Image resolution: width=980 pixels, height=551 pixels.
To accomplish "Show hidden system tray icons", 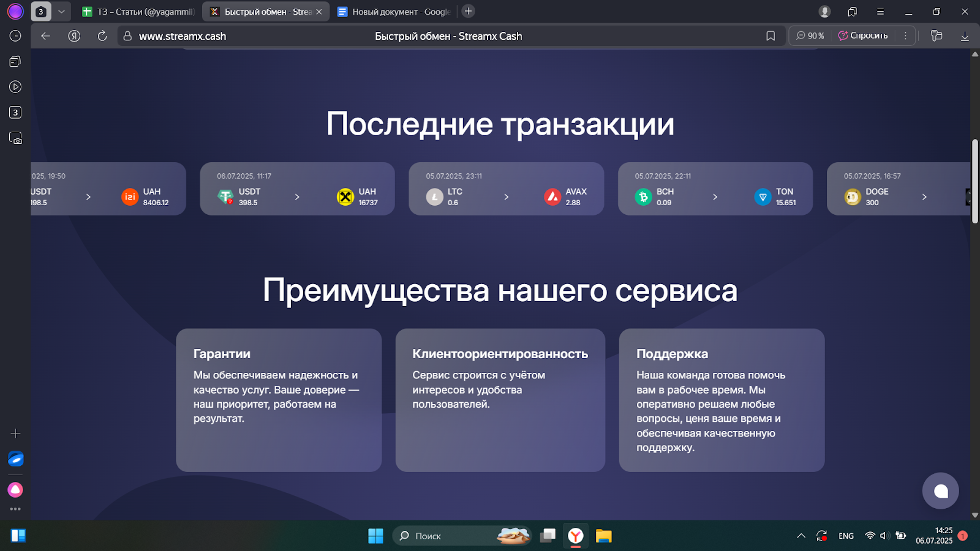I will pyautogui.click(x=801, y=536).
